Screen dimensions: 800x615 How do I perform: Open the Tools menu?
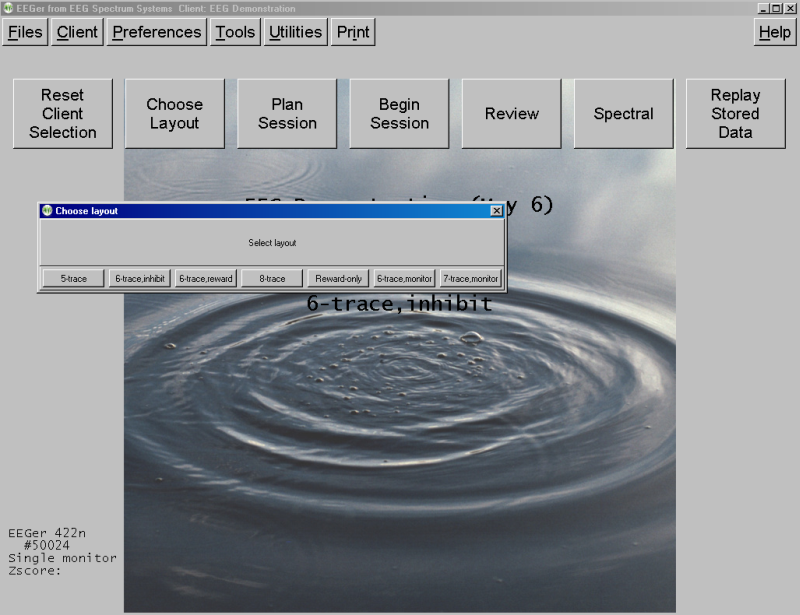point(235,32)
